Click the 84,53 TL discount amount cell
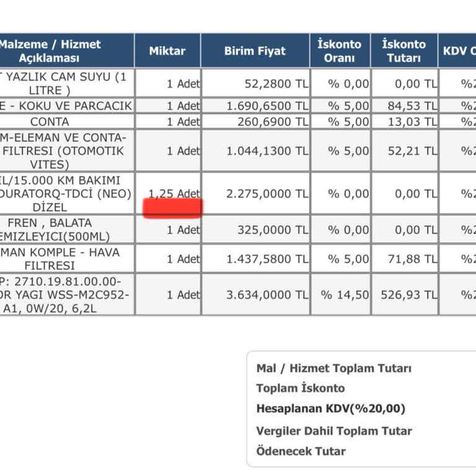Screen dimensions: 476x476 [x=412, y=106]
